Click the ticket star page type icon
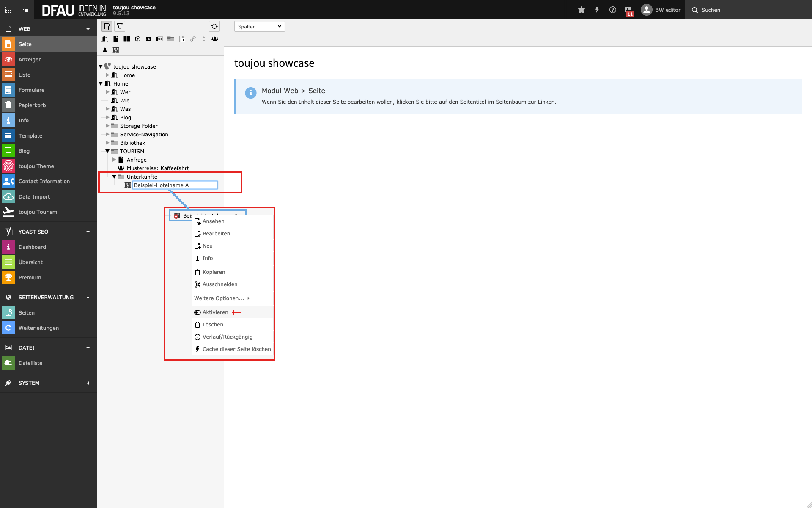 149,39
